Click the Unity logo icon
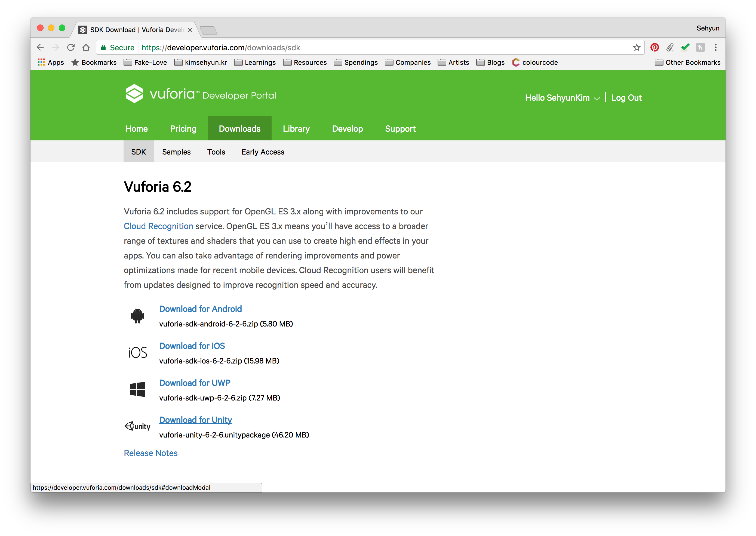This screenshot has width=756, height=536. point(137,426)
